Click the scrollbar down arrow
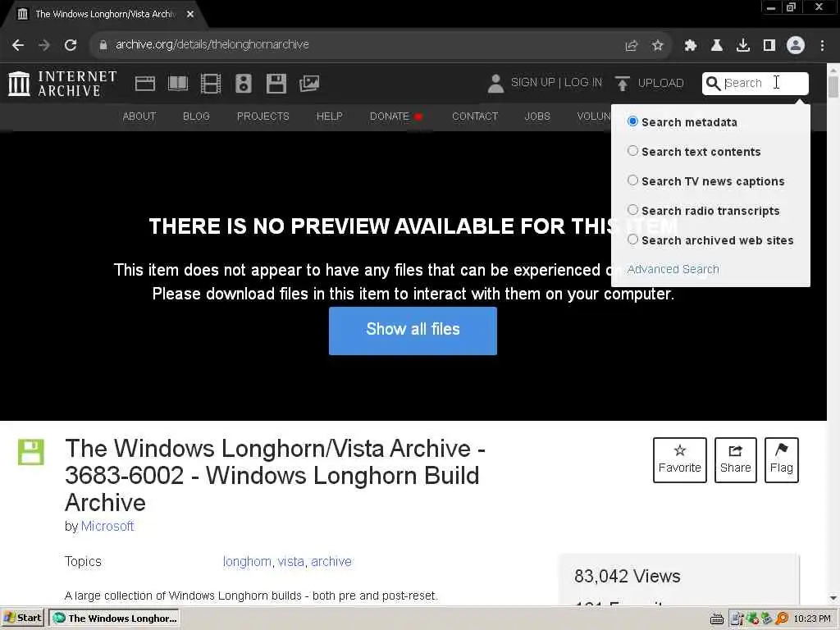840x630 pixels. 833,598
